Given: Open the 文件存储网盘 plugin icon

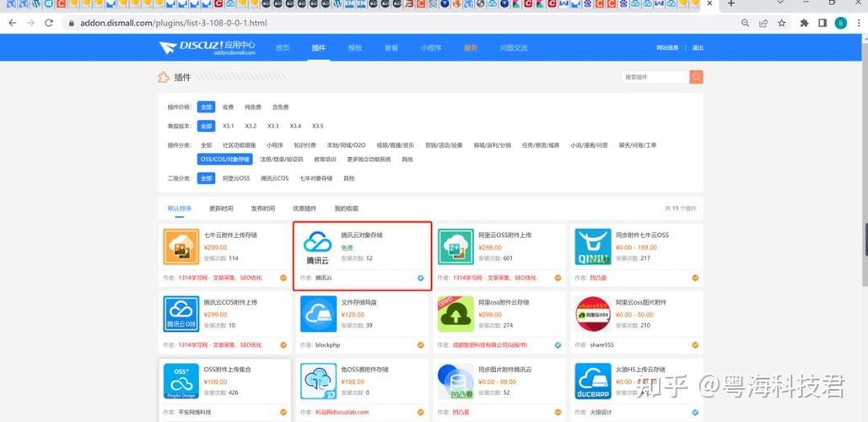Looking at the screenshot, I should pyautogui.click(x=318, y=313).
